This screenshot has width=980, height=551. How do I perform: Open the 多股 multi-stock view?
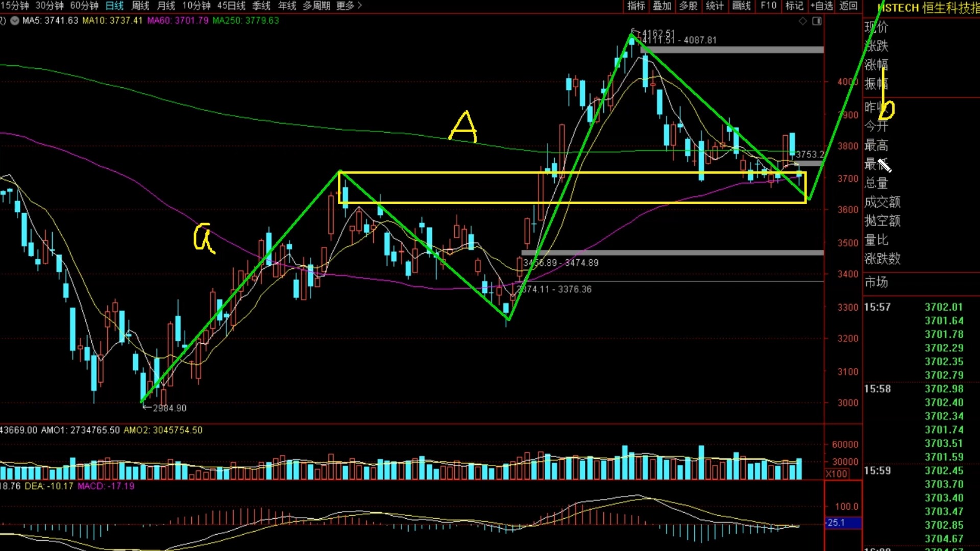click(x=688, y=6)
